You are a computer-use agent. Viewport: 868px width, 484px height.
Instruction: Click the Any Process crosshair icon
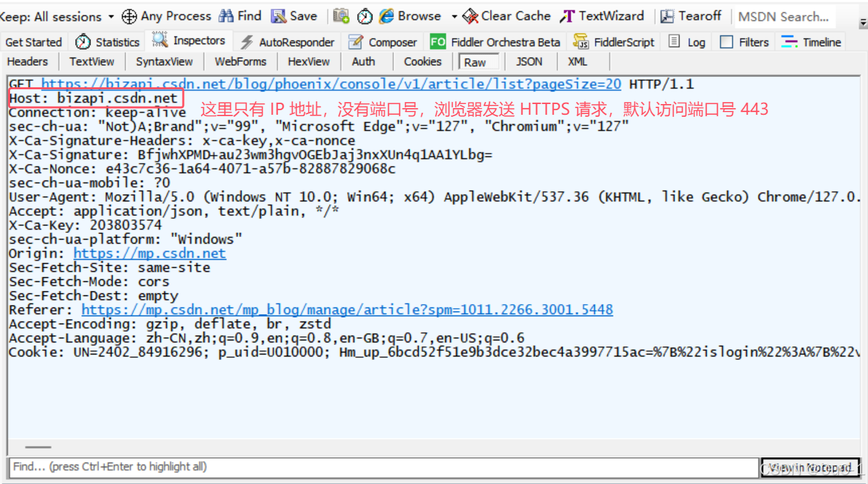(x=130, y=17)
